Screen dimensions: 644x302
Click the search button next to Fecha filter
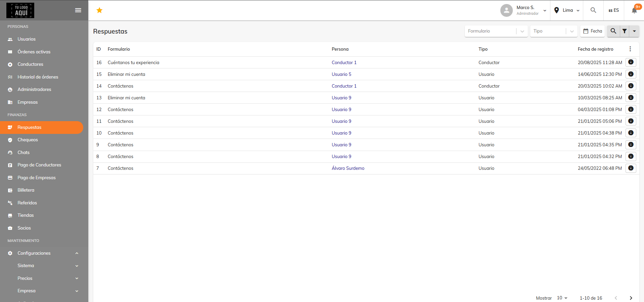point(613,31)
